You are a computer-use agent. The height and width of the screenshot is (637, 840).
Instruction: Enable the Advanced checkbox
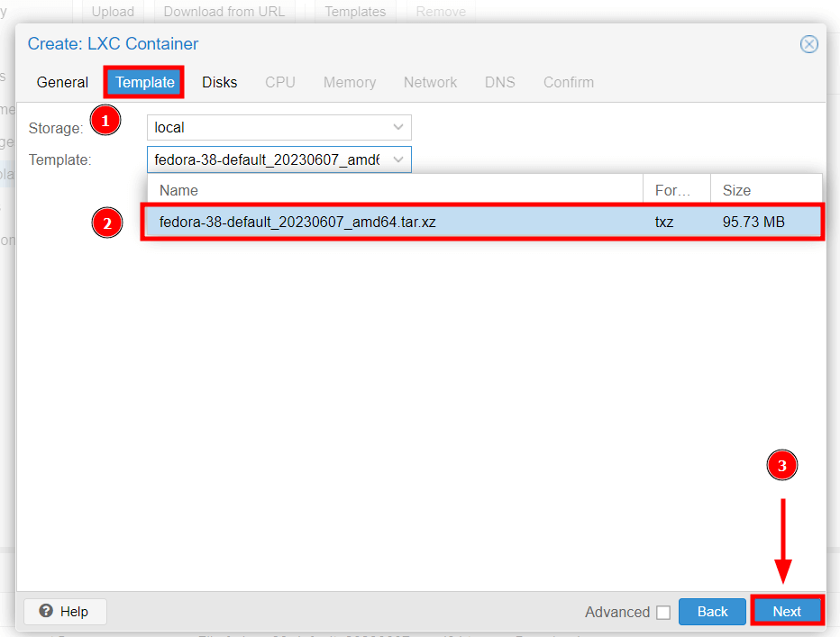coord(663,613)
